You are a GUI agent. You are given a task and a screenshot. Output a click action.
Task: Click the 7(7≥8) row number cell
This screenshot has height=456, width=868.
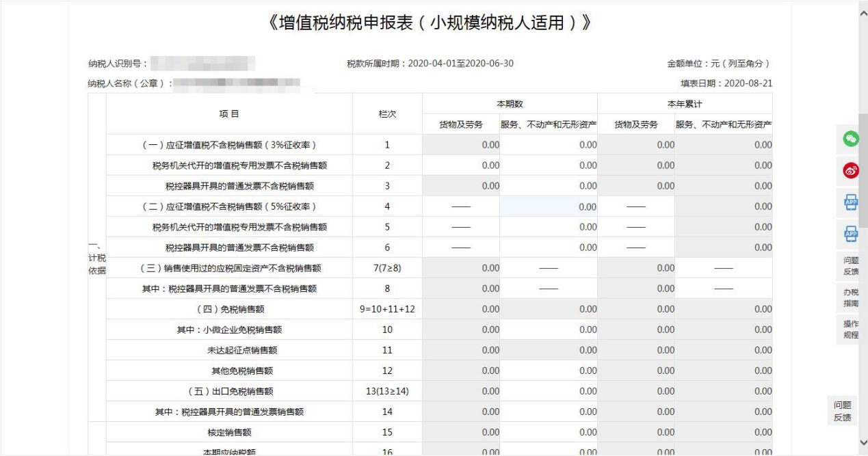(x=387, y=268)
